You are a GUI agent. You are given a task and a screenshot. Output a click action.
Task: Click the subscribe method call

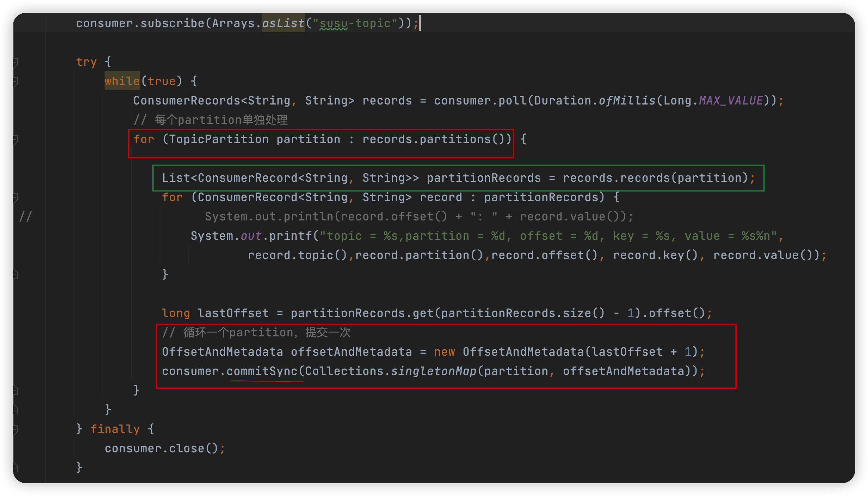coord(172,24)
